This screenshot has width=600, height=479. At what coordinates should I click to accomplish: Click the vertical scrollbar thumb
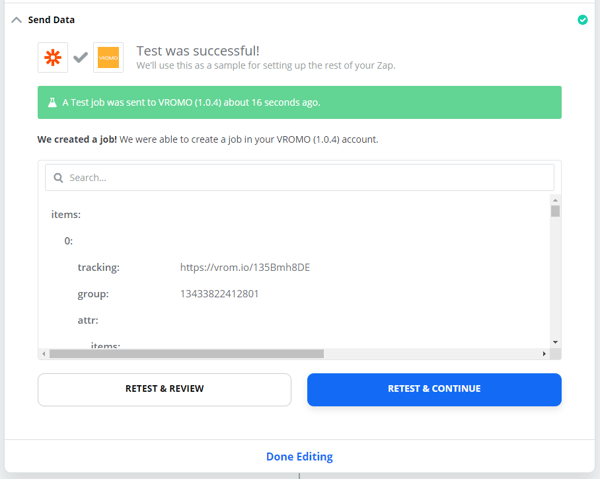[x=555, y=211]
